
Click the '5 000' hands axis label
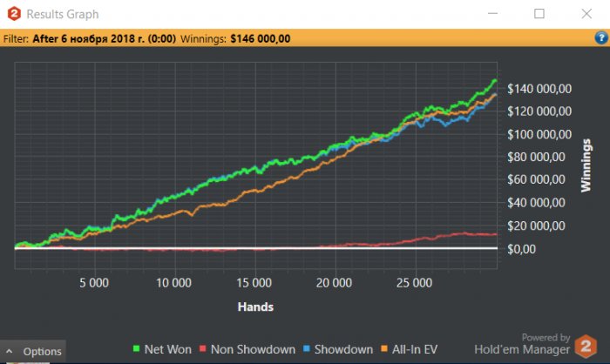point(94,283)
